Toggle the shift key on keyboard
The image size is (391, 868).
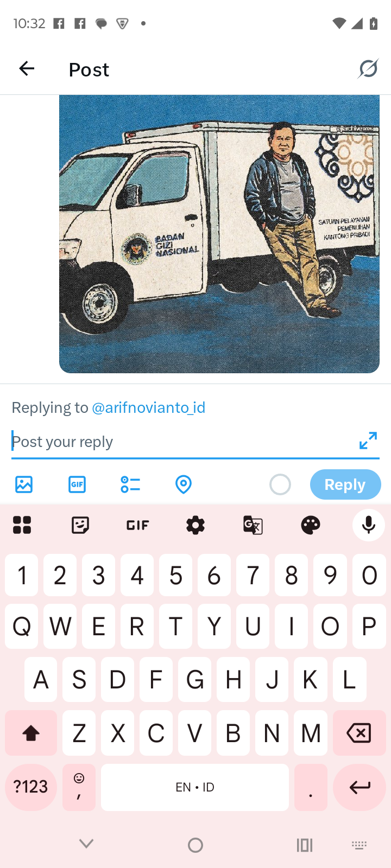click(x=31, y=733)
